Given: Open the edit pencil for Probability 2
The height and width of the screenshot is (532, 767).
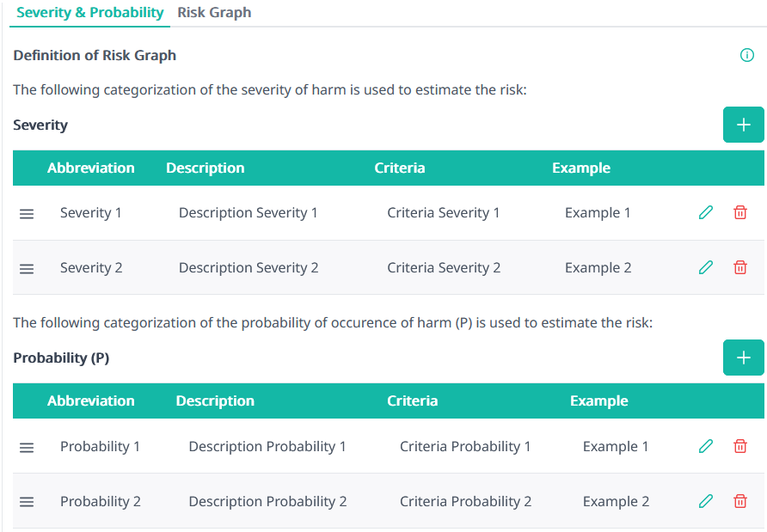Looking at the screenshot, I should (705, 501).
